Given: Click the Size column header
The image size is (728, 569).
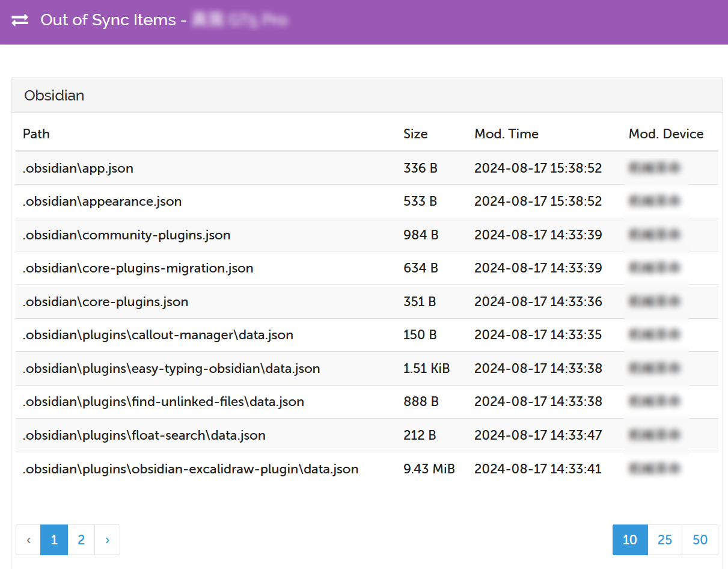Looking at the screenshot, I should pos(415,134).
